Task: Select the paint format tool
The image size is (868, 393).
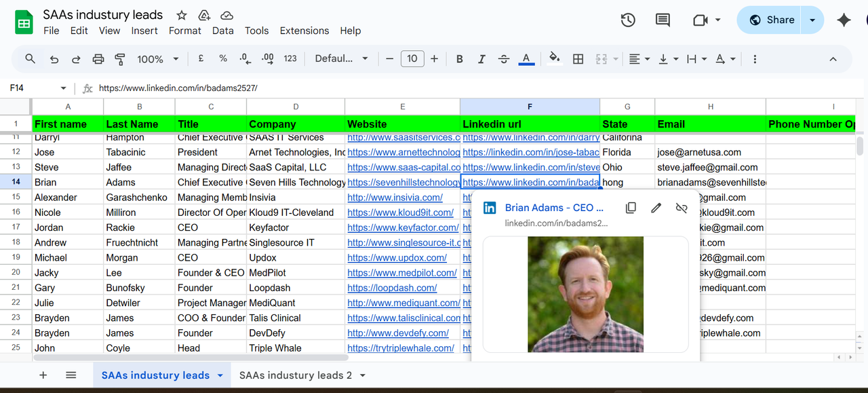Action: click(x=120, y=59)
